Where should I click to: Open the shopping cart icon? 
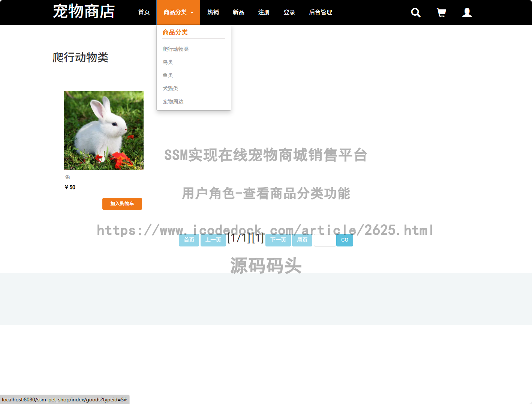pos(441,12)
